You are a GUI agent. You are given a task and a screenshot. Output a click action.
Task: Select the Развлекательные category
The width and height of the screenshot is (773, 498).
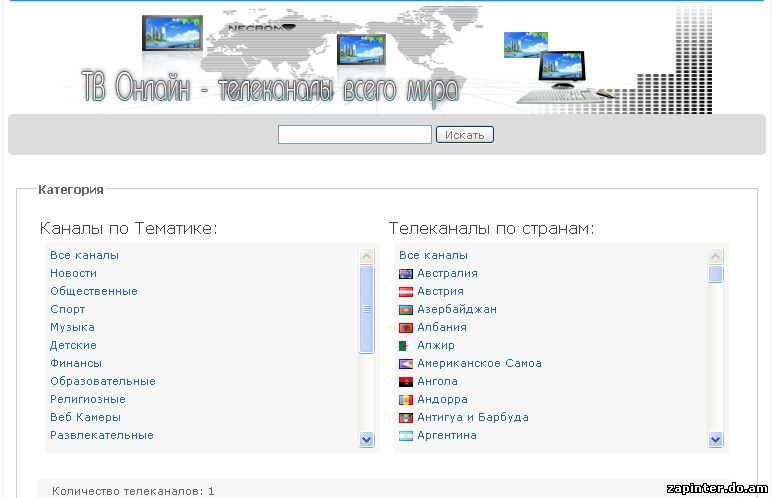tap(102, 435)
